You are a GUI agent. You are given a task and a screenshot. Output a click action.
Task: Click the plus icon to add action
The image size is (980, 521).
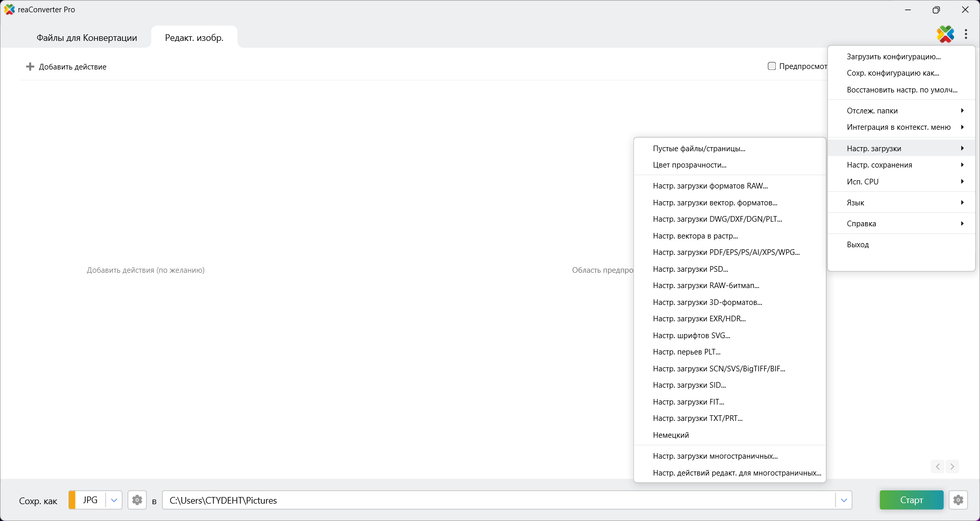click(x=30, y=66)
